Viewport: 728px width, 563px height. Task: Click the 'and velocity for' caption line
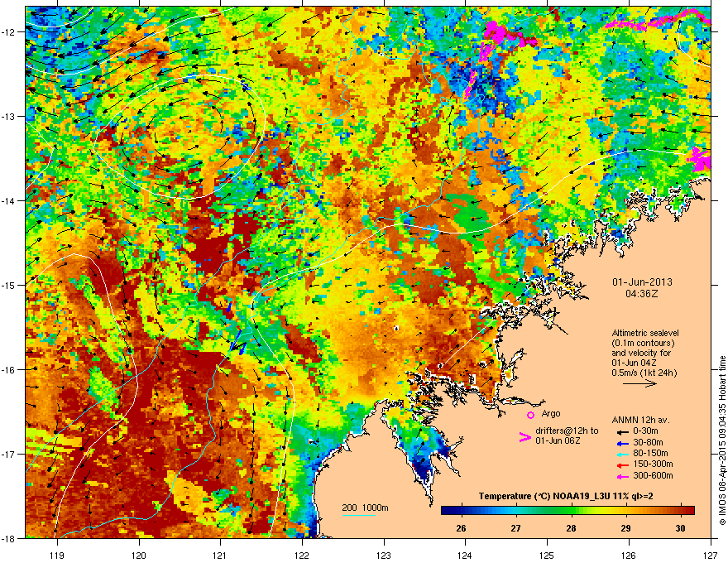[641, 353]
